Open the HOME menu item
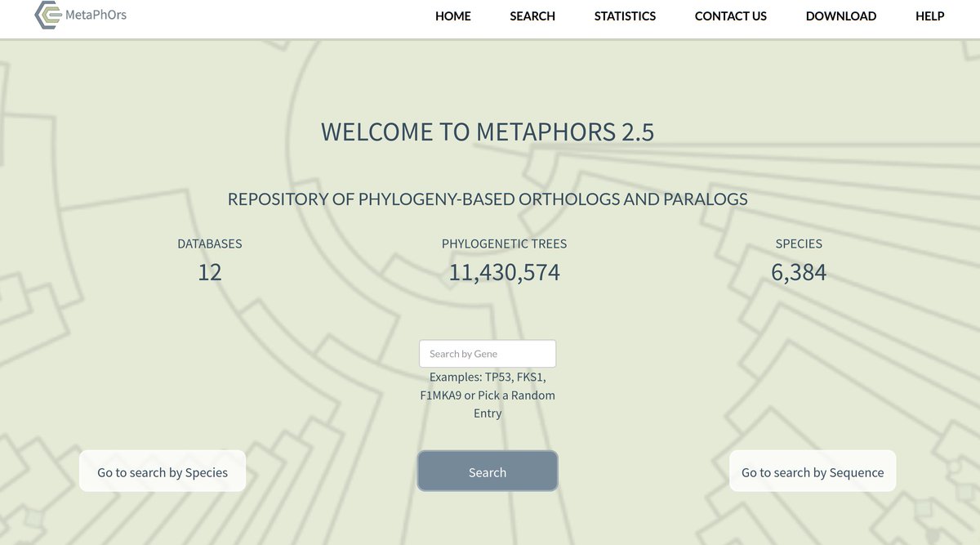The height and width of the screenshot is (545, 980). [453, 16]
